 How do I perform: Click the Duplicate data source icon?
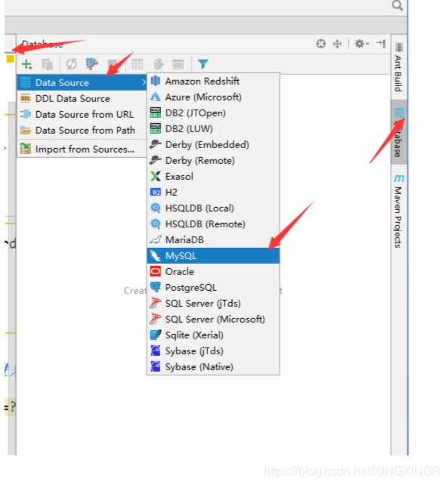[47, 64]
